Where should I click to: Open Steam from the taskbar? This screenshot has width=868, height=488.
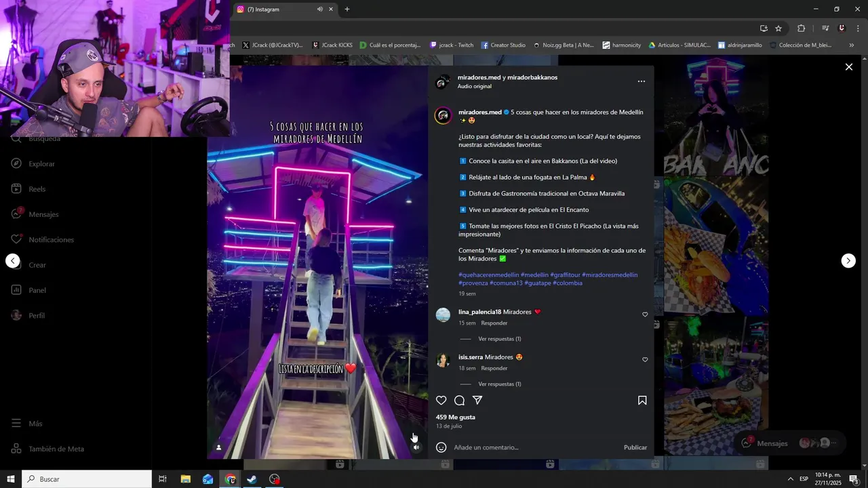(252, 479)
